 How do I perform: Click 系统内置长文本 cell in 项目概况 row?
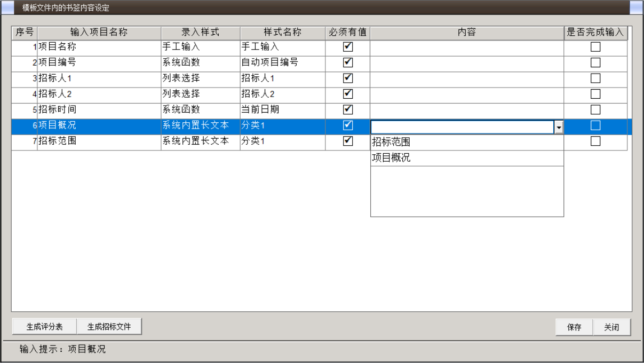(x=201, y=126)
